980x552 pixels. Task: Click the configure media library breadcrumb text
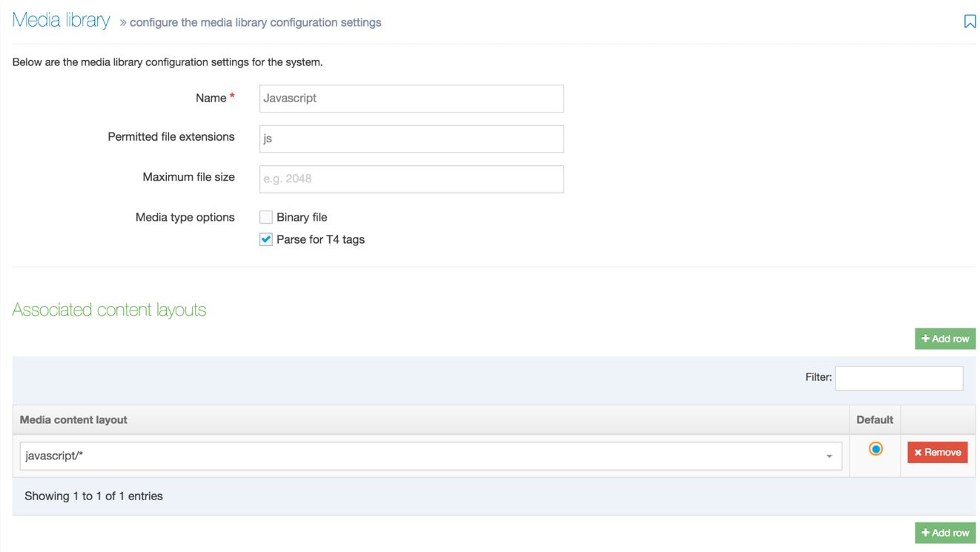[255, 21]
